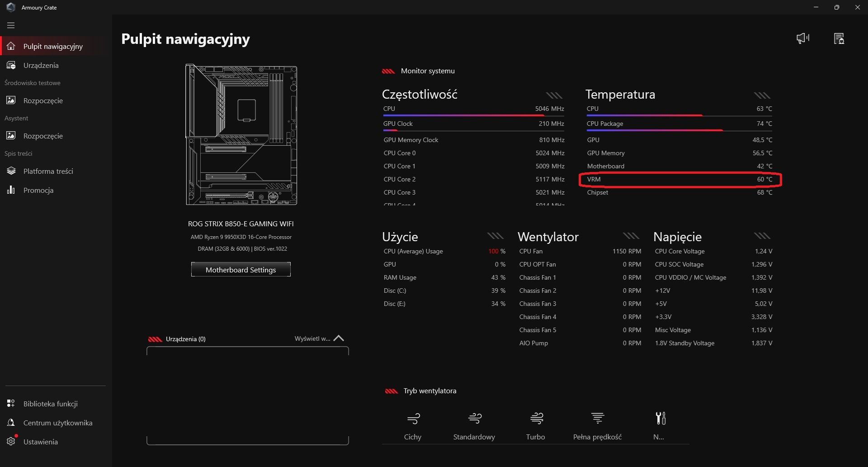
Task: Collapse the Urządzenia panel with chevron
Action: click(339, 338)
